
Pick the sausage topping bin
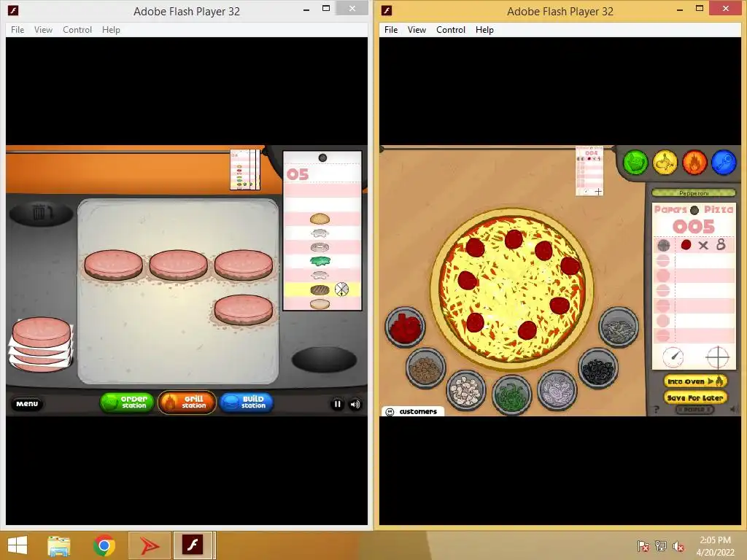(426, 367)
